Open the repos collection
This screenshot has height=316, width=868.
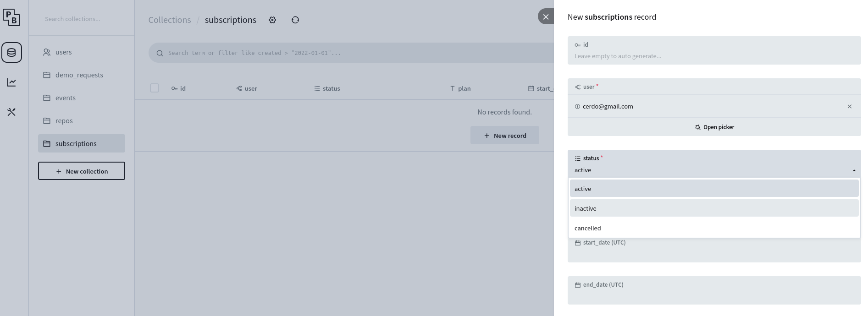click(x=82, y=121)
